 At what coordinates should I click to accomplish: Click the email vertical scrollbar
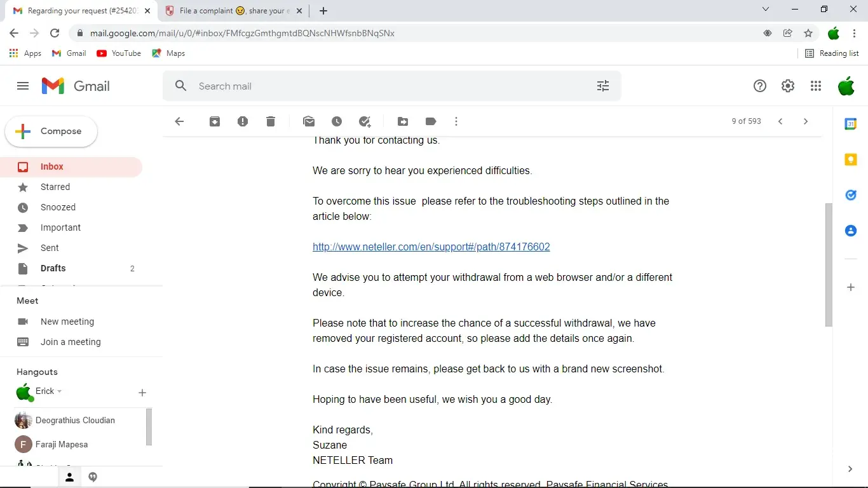[x=829, y=265]
